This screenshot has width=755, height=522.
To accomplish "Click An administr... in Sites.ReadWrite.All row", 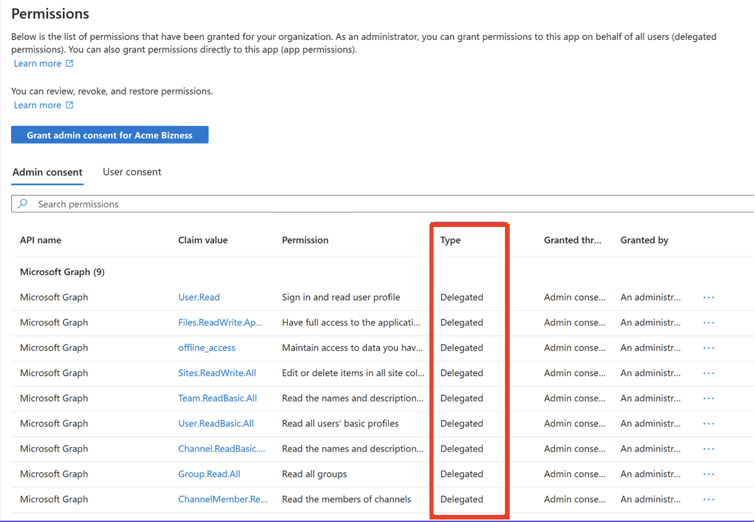I will click(x=651, y=373).
